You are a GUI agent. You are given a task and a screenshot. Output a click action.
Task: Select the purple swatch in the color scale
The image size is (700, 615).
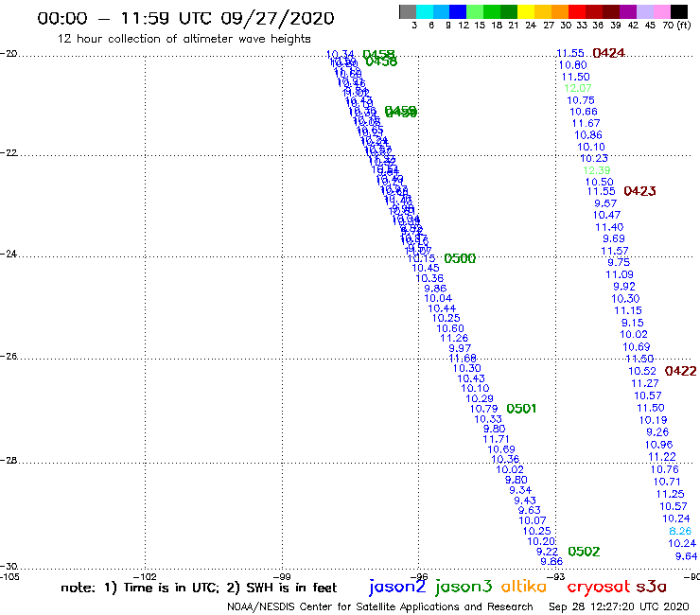[x=627, y=11]
